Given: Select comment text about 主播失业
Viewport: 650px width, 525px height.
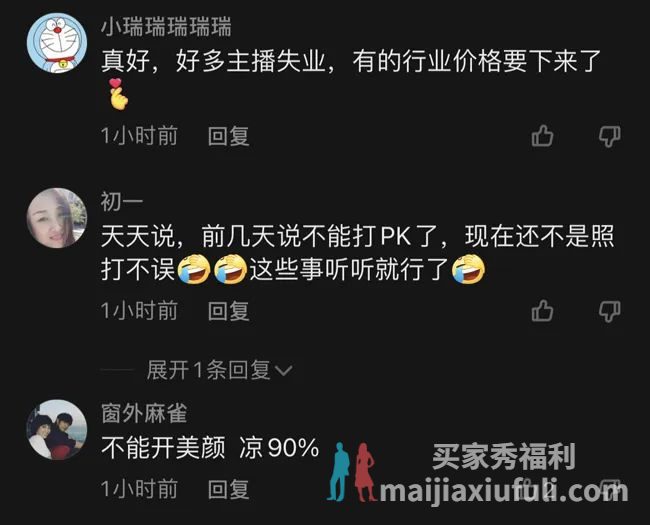Looking at the screenshot, I should click(351, 61).
